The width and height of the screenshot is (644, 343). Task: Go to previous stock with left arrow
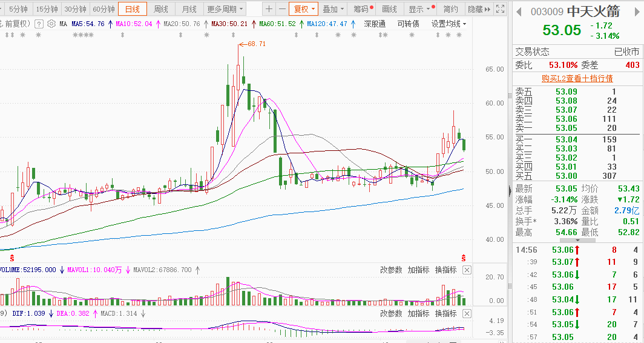[519, 12]
